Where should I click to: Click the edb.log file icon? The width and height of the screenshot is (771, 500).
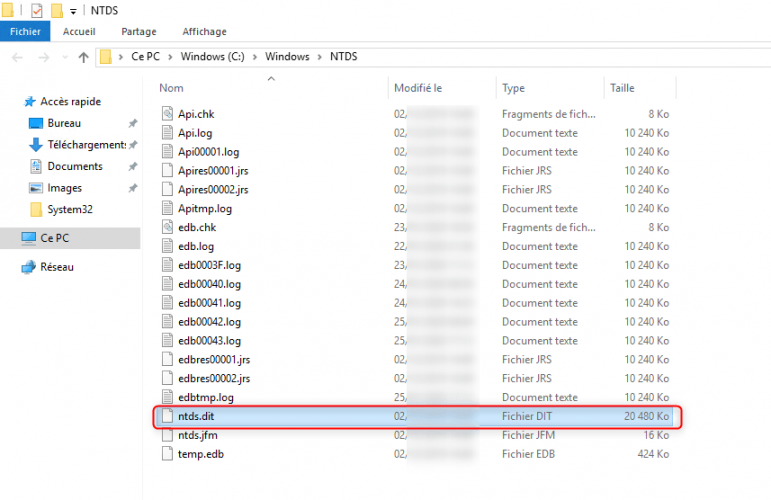click(167, 246)
